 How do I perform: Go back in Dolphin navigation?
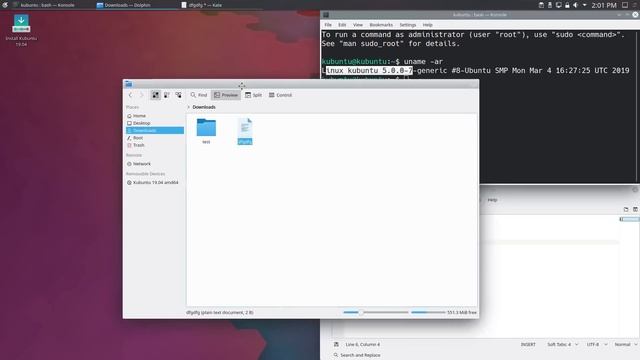tap(130, 95)
